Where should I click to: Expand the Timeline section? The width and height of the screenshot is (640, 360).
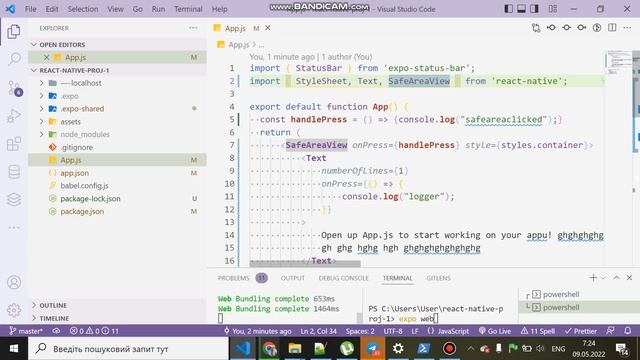tap(34, 318)
